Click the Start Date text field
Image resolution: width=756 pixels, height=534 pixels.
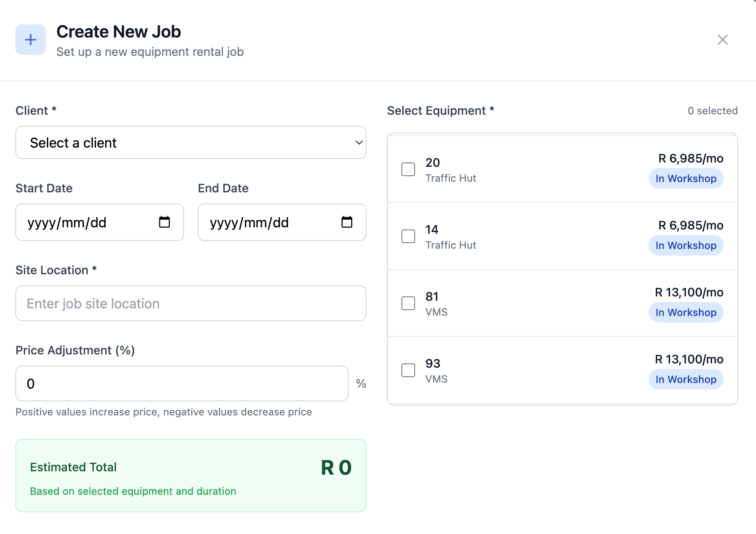pyautogui.click(x=85, y=222)
